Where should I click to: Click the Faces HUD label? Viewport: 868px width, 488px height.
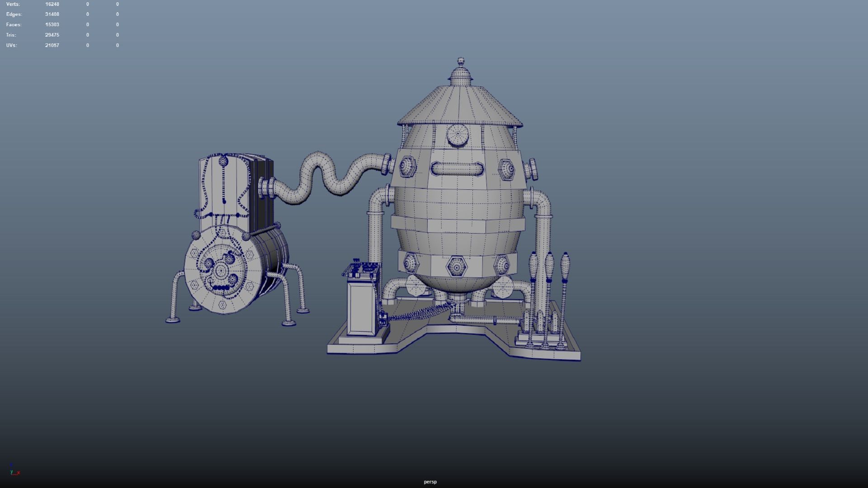point(14,24)
